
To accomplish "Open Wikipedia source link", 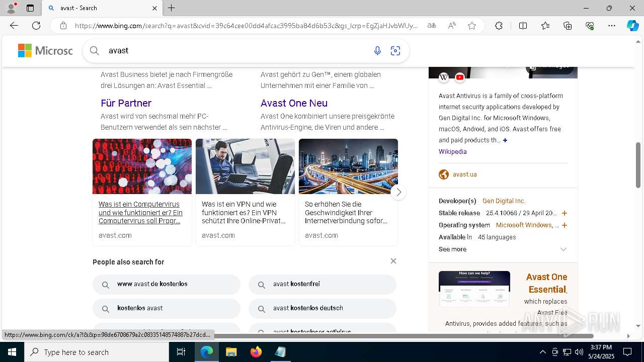I will [x=452, y=152].
